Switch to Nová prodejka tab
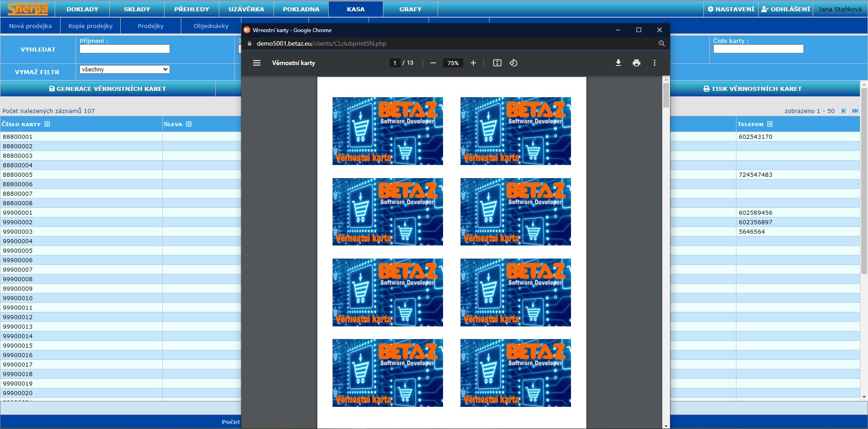The width and height of the screenshot is (868, 429). point(30,26)
